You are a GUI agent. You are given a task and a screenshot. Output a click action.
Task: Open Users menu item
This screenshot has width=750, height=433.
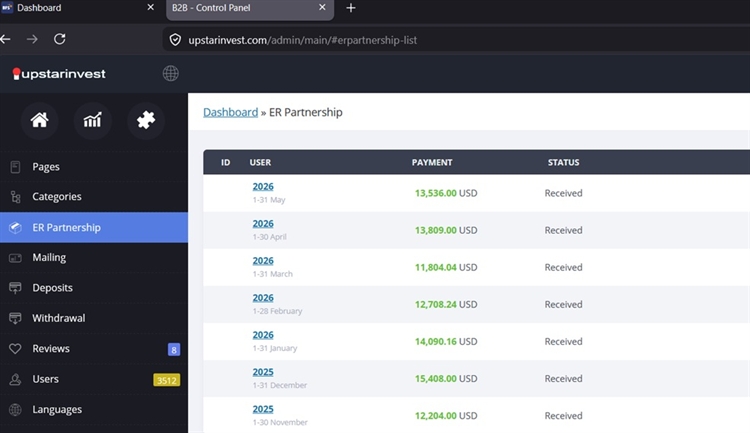94,379
